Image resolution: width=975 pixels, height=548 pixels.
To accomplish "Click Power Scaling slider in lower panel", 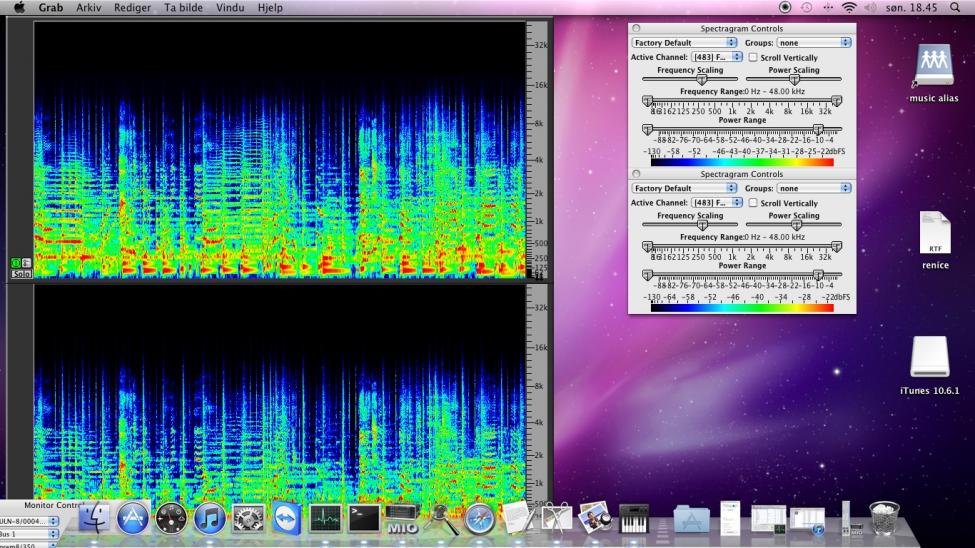I will tap(794, 224).
